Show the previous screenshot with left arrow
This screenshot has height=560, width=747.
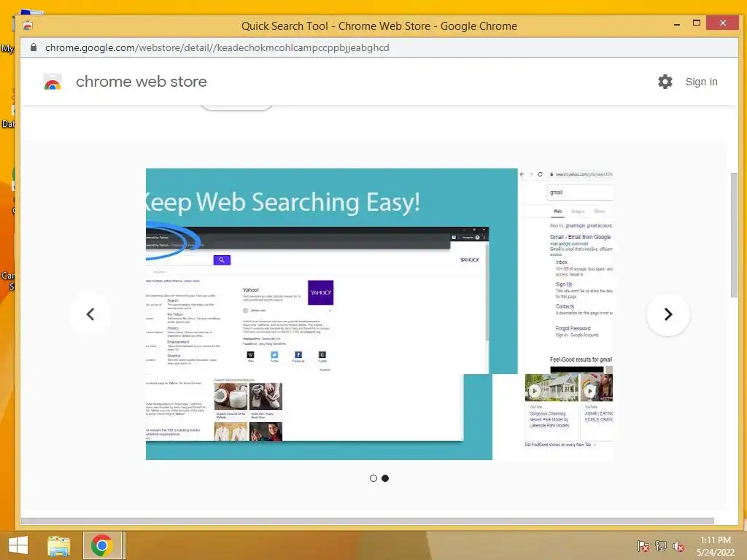(x=90, y=314)
